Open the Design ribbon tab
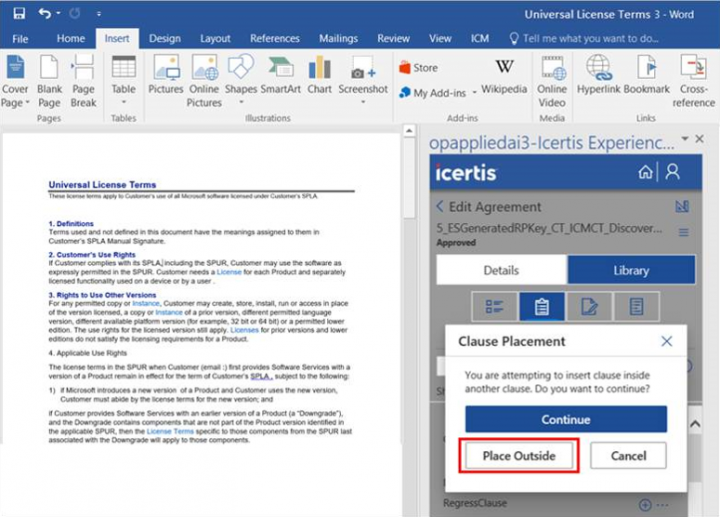Screen dimensions: 720x517 point(165,39)
